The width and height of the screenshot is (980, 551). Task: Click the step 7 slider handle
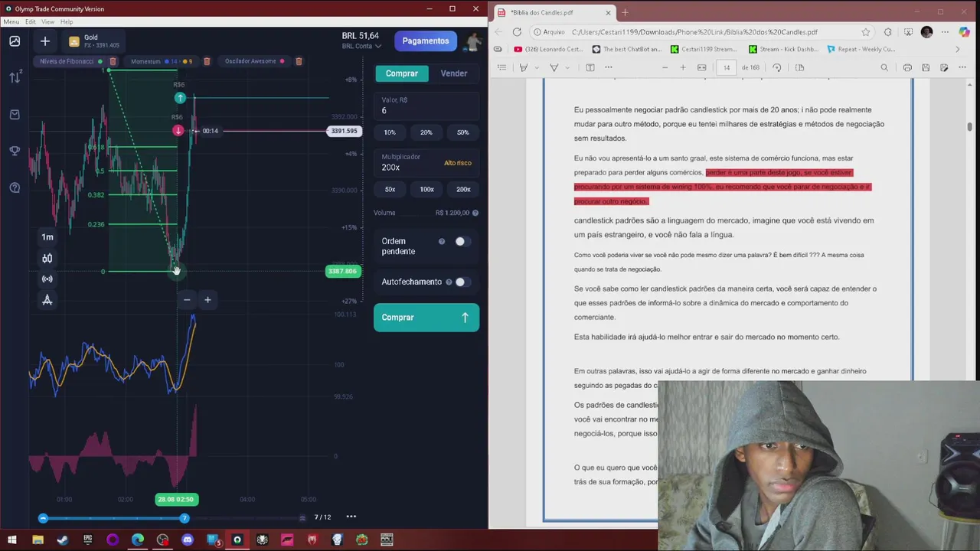[184, 518]
